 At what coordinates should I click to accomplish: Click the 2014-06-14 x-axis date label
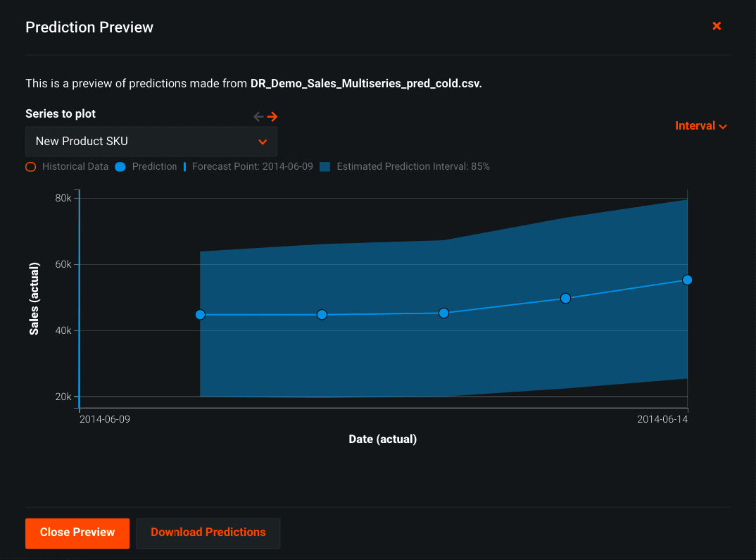[662, 419]
